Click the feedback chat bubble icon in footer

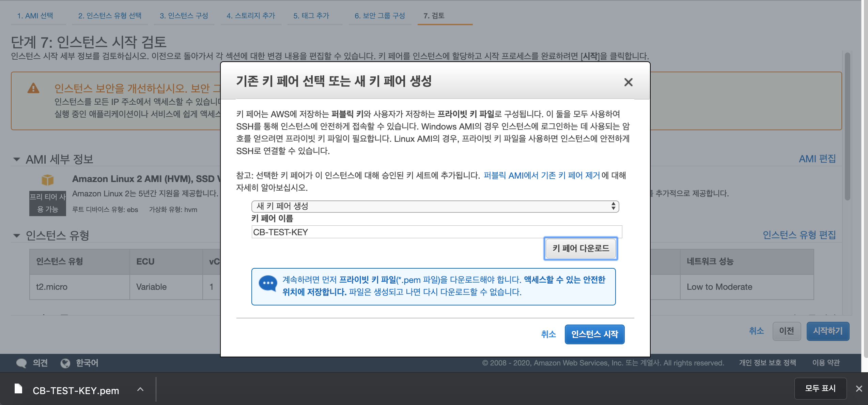click(21, 363)
